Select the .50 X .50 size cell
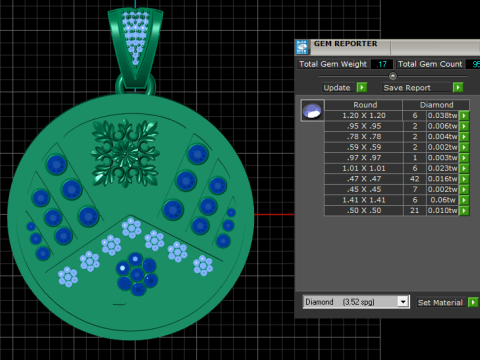Image resolution: width=480 pixels, height=360 pixels. point(364,210)
